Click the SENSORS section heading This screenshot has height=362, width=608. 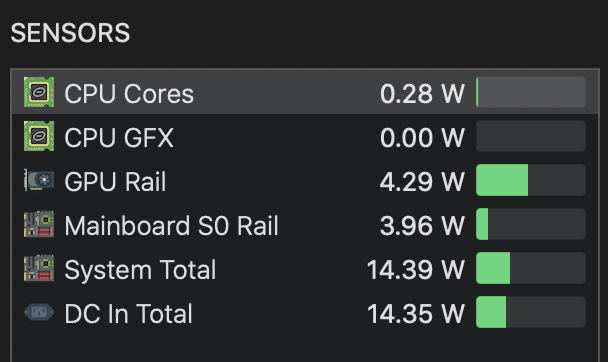70,33
